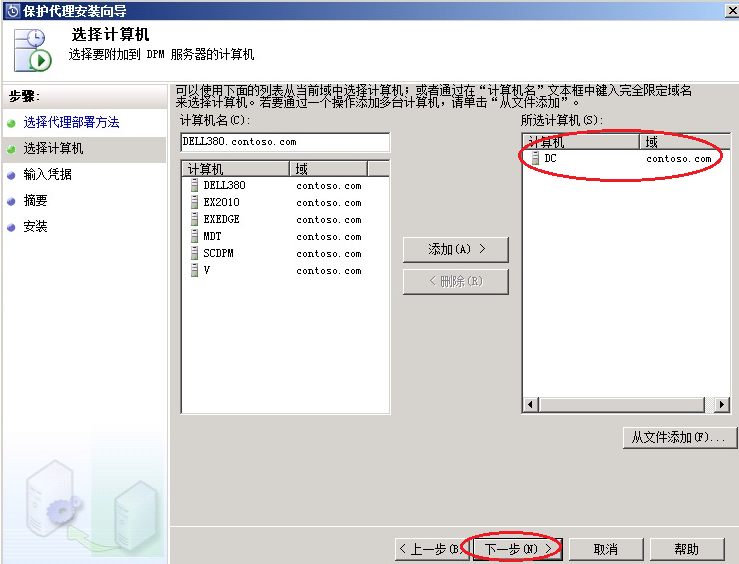Select EXEDGE row name text

pyautogui.click(x=222, y=219)
